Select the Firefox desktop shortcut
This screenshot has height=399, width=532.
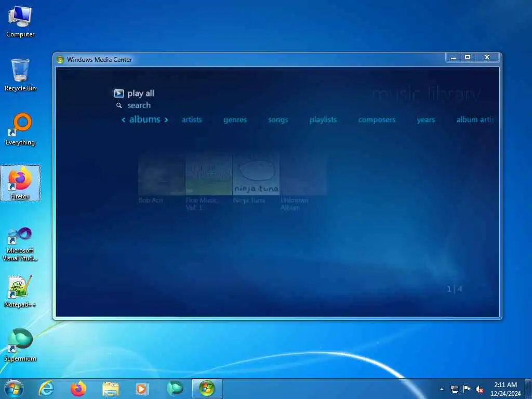pos(20,183)
